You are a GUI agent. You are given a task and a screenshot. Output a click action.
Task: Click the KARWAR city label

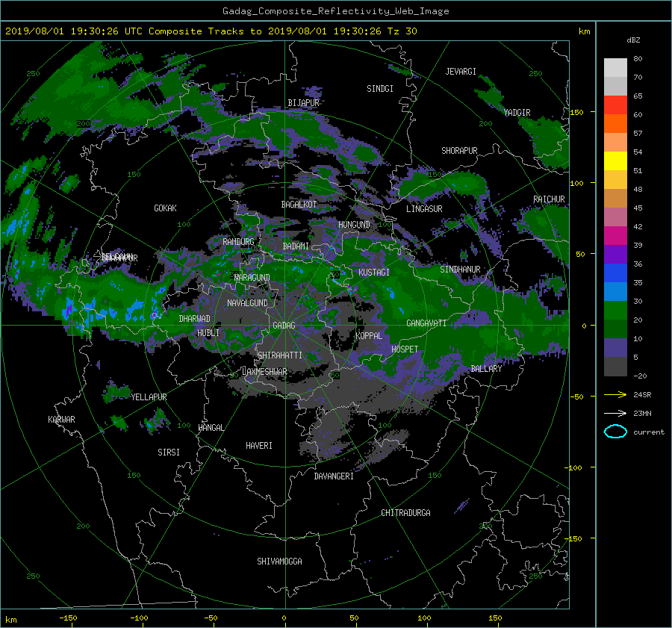pos(61,420)
